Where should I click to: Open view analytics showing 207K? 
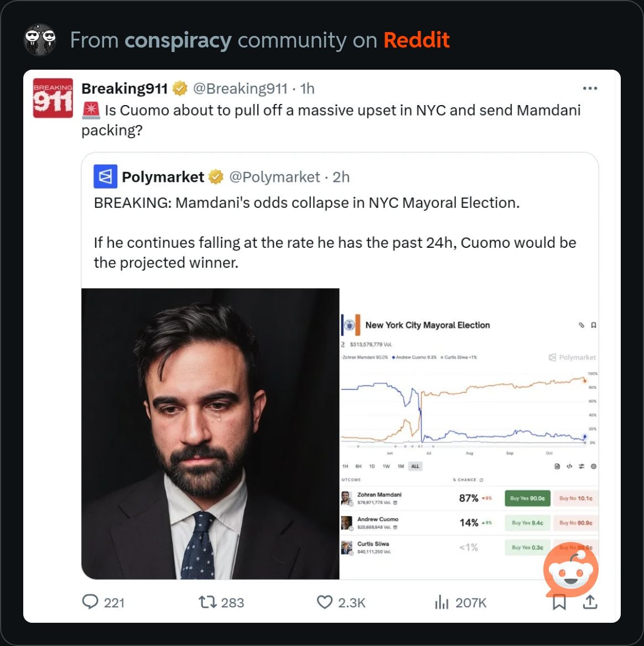[442, 602]
